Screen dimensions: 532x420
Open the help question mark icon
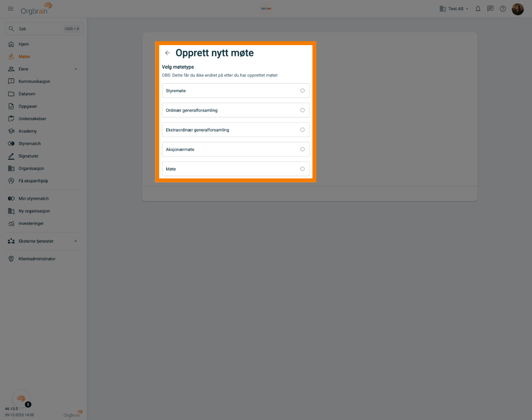503,9
